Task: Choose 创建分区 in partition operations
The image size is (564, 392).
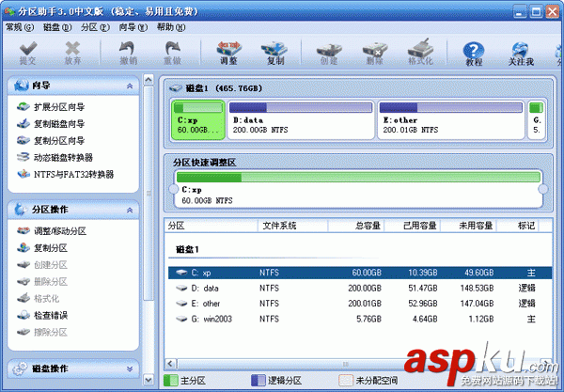Action: (42, 265)
